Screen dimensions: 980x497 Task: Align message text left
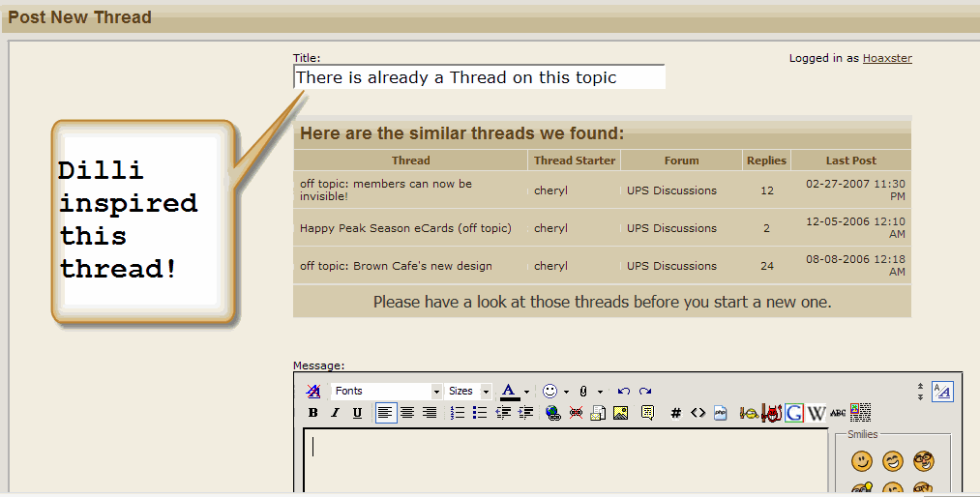point(386,413)
